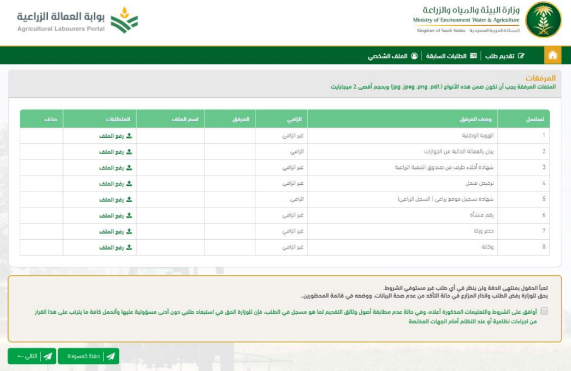Click the orange home icon

pos(553,56)
